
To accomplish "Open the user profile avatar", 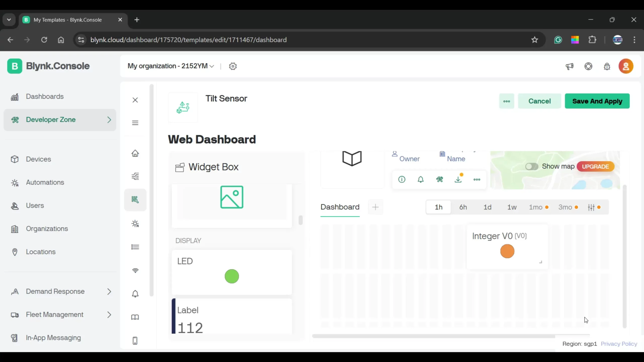I will click(x=626, y=66).
